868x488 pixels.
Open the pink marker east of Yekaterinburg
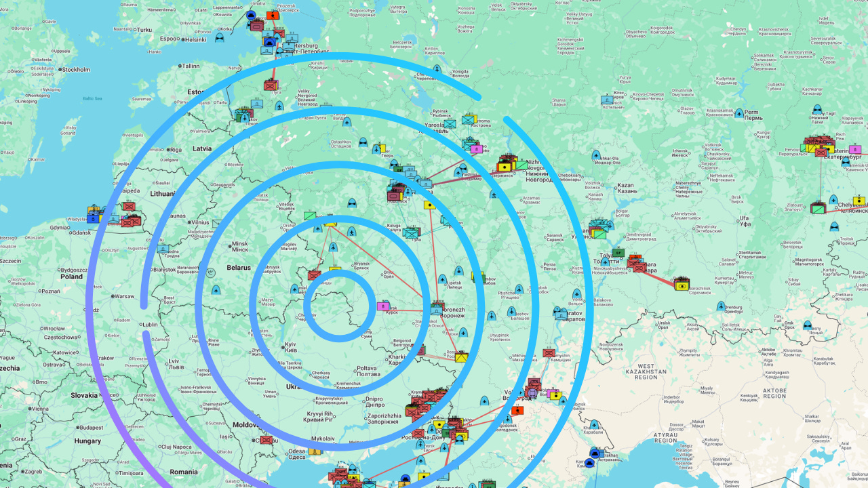856,149
